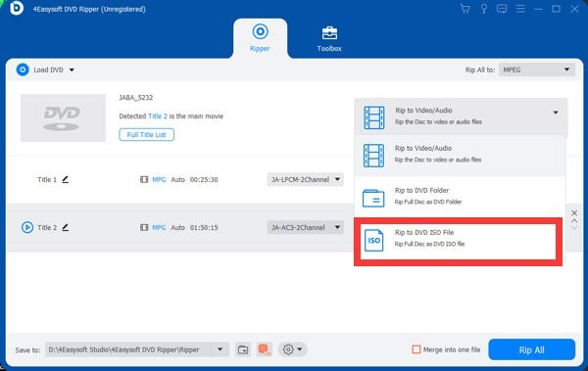Click MPG format link for Title 1
The width and height of the screenshot is (588, 371).
tap(159, 179)
